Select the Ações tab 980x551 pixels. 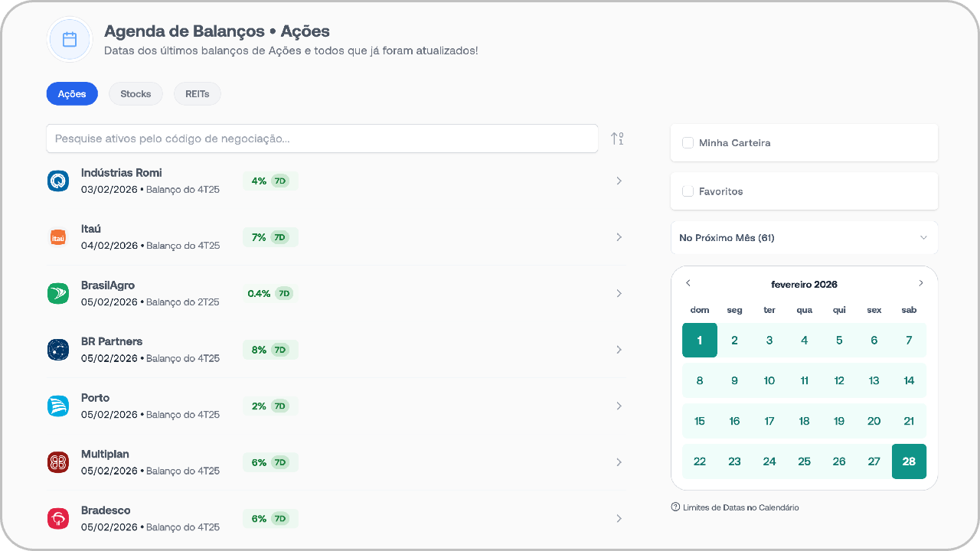(x=72, y=94)
